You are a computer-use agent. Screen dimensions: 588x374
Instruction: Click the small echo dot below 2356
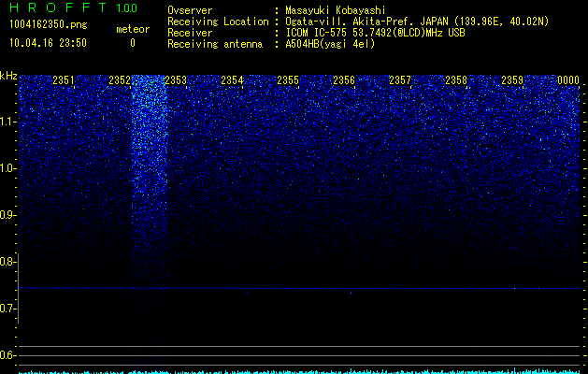[x=351, y=293]
